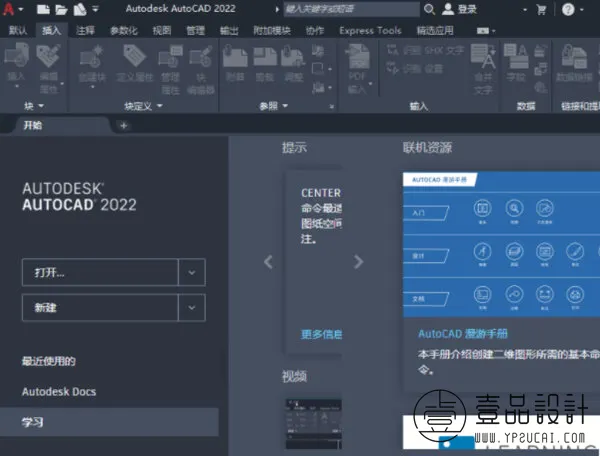Click the 识别设置 recognition settings tool
The image size is (600, 456).
414,69
